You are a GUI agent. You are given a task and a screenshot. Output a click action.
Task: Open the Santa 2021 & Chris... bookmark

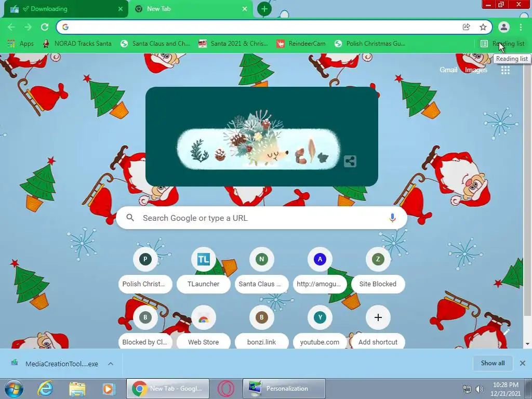pos(233,44)
